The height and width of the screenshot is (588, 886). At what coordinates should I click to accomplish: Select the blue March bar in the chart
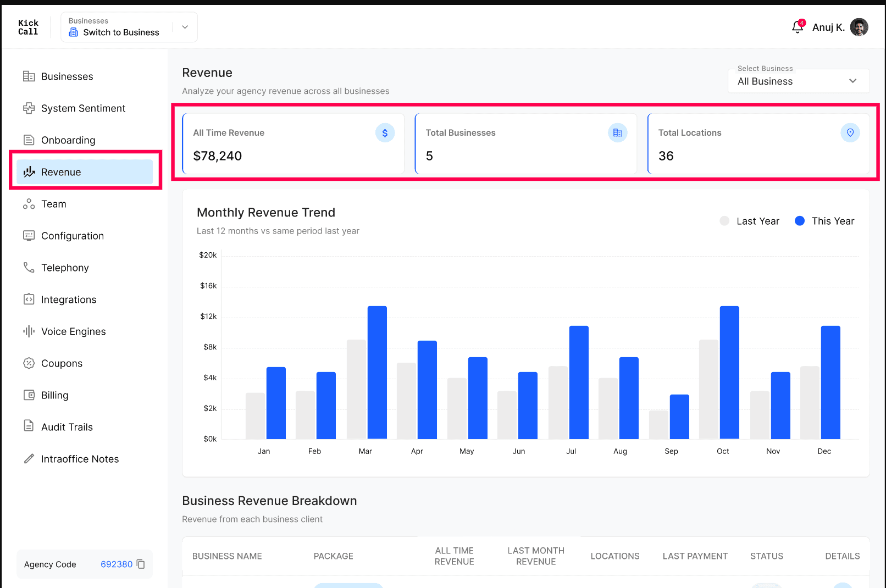(x=377, y=373)
